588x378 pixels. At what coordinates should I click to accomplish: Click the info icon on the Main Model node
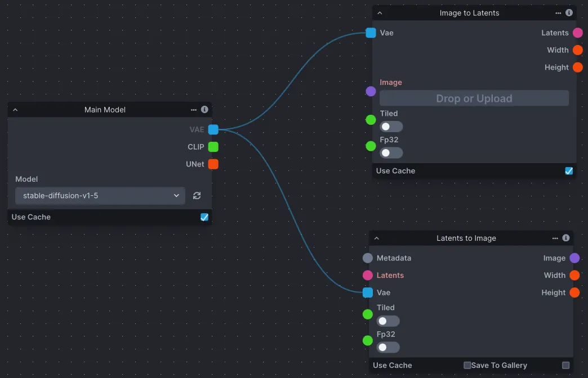coord(204,110)
